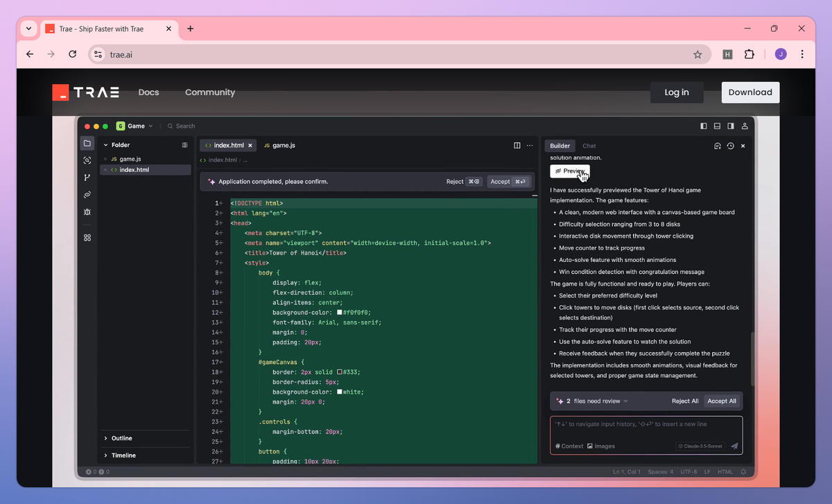Attach Images to the chat input
Screen dimensions: 832x504
pyautogui.click(x=601, y=446)
